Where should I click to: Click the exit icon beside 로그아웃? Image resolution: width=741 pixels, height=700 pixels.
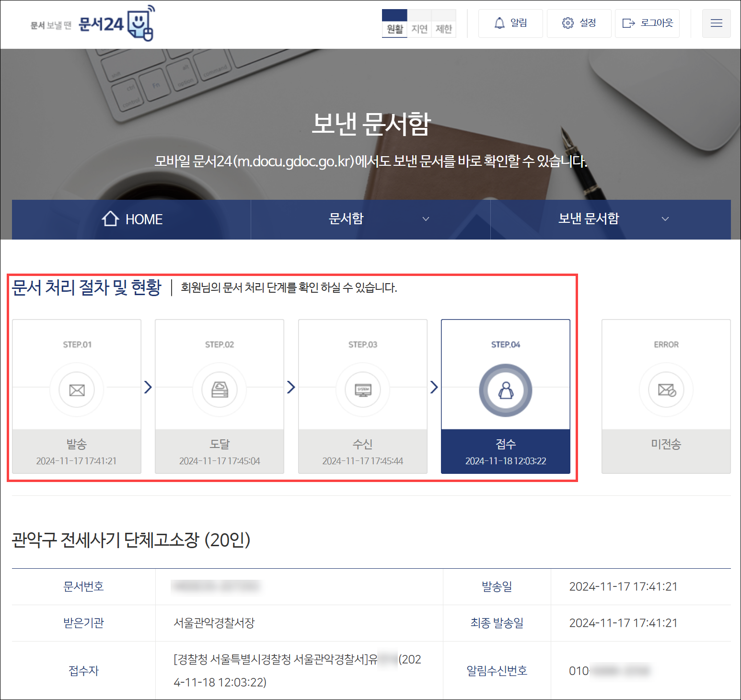point(628,23)
